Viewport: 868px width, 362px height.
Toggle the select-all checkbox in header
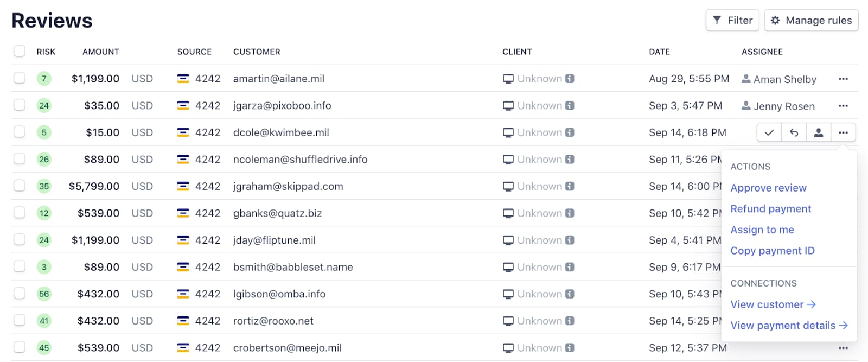(x=20, y=51)
